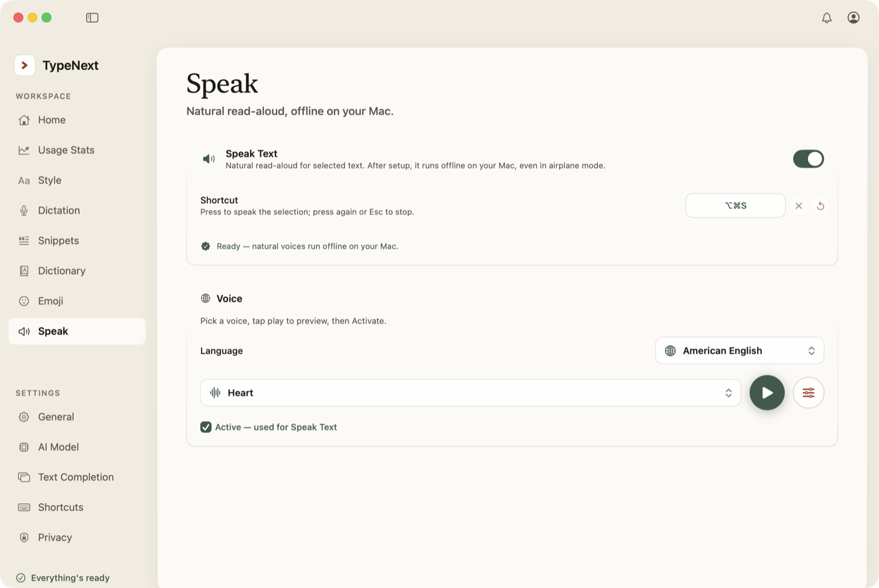Go to the Home page
879x588 pixels.
77,120
